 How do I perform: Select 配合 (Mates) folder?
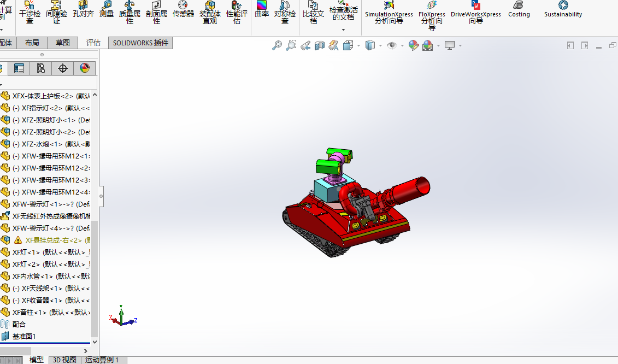point(13,324)
